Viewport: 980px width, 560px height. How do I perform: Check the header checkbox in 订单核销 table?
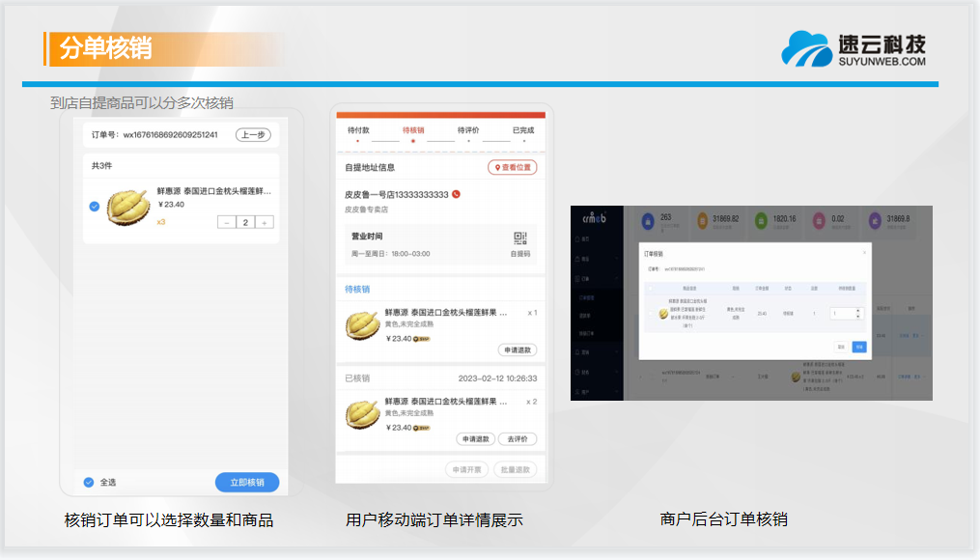tap(650, 288)
